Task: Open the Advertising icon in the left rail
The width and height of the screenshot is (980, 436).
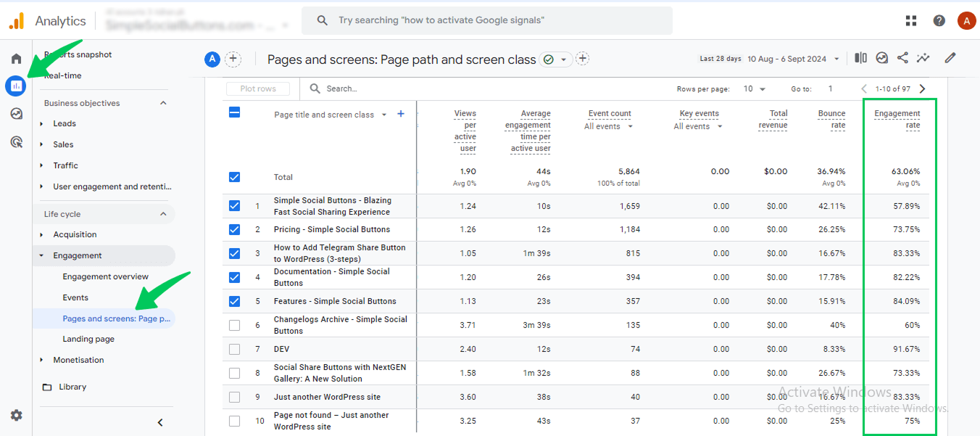Action: [16, 141]
